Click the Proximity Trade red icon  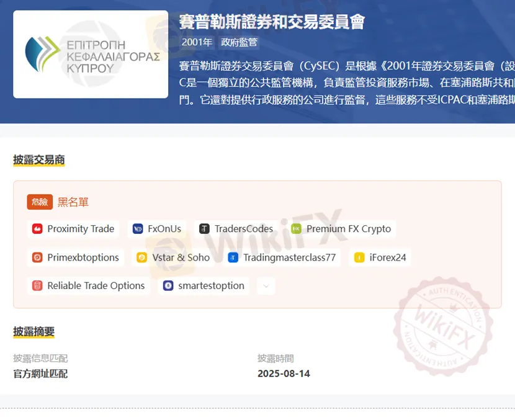pyautogui.click(x=37, y=228)
